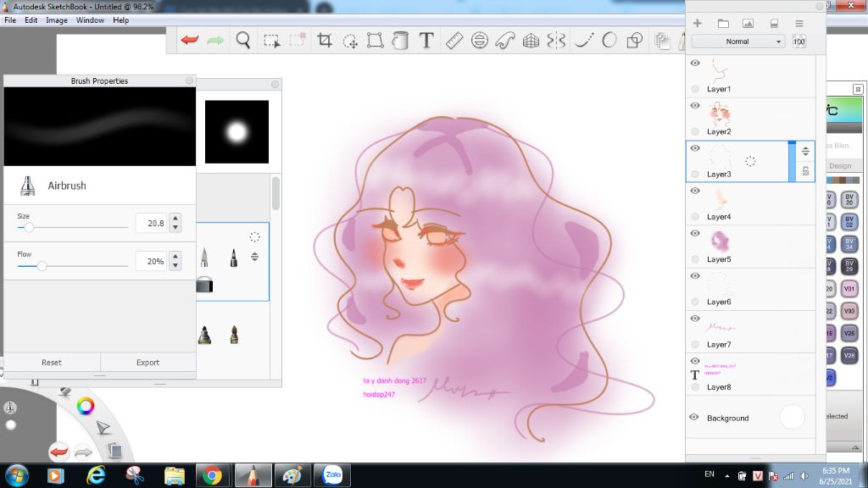The image size is (868, 488).
Task: Click the clear layer icon
Action: click(774, 23)
